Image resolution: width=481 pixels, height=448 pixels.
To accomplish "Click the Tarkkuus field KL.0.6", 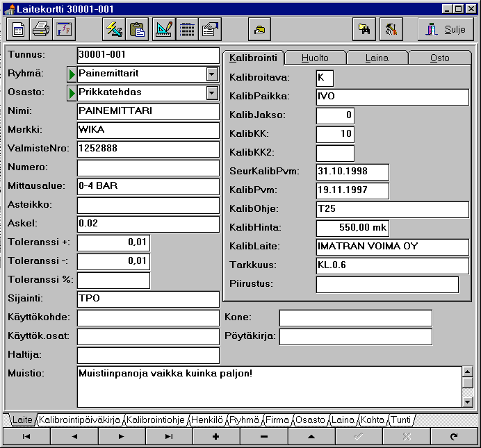I will 393,265.
